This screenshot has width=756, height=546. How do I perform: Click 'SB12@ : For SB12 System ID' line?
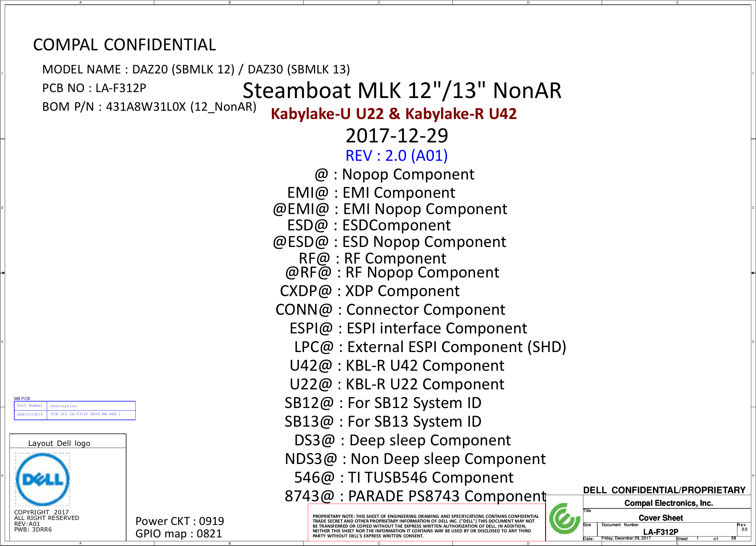point(383,403)
